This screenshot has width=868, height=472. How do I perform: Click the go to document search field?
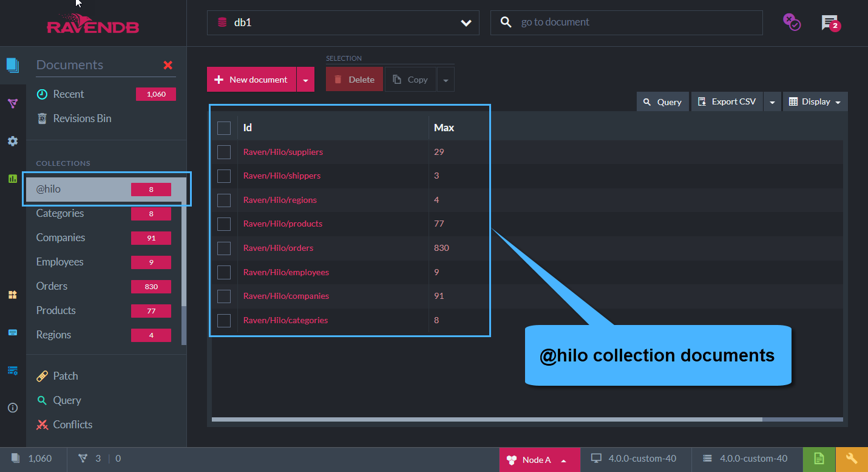coord(626,22)
